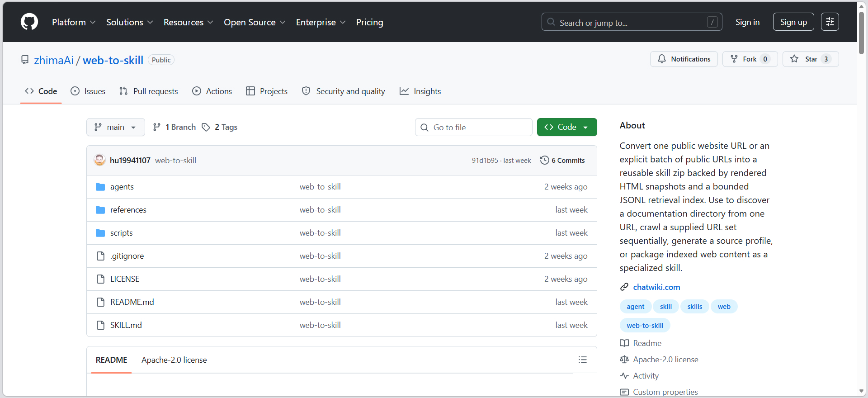Select the web topic tag
This screenshot has height=398, width=868.
point(724,307)
